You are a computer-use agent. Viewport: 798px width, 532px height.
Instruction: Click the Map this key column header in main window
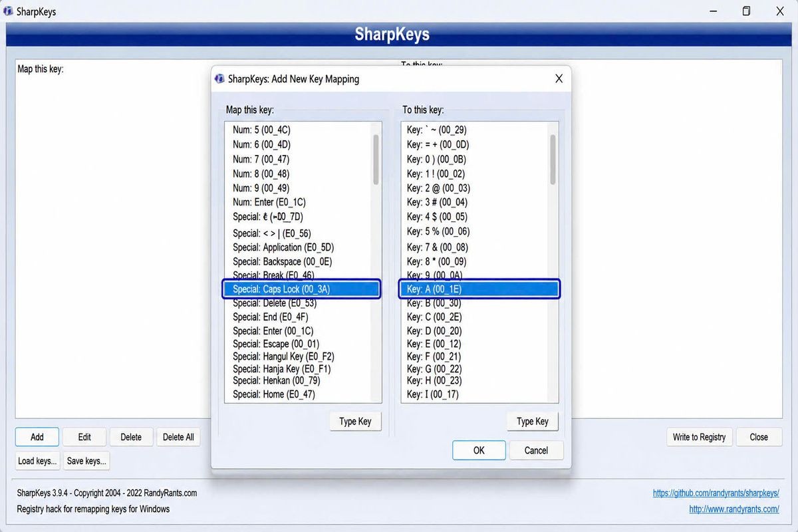[41, 68]
